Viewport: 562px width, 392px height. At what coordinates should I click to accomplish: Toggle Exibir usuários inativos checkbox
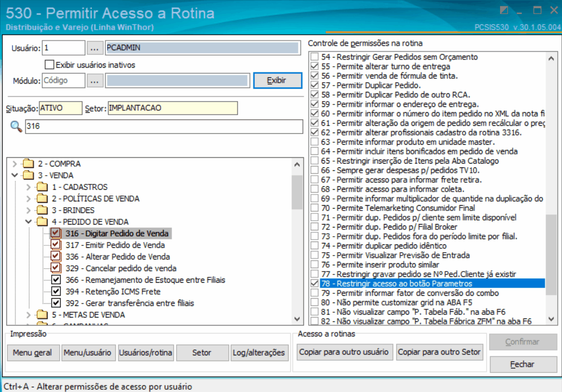[x=49, y=65]
